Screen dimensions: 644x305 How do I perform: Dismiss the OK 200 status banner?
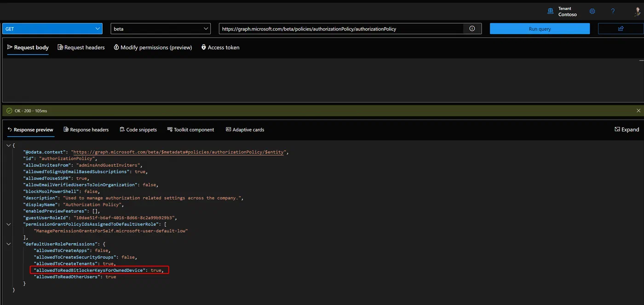click(638, 111)
